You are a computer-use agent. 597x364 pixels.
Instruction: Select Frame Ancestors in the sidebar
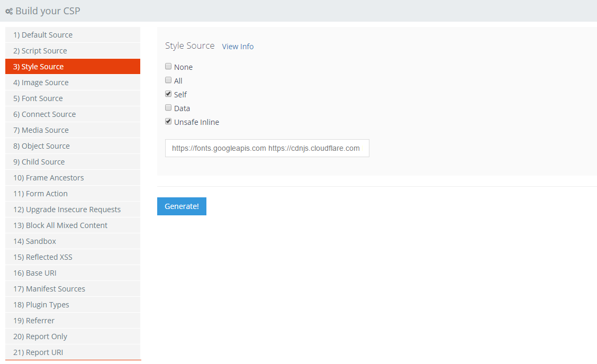tap(73, 178)
